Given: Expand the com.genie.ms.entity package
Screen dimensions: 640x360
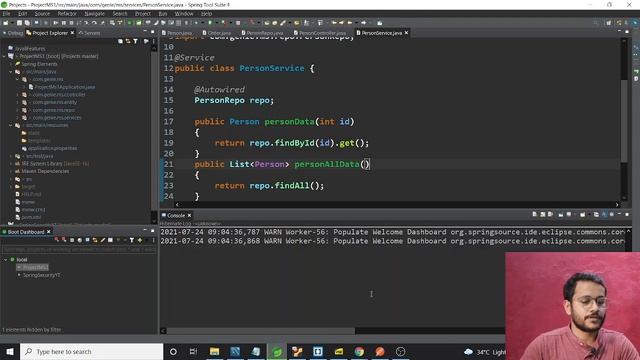Looking at the screenshot, I should (18, 102).
